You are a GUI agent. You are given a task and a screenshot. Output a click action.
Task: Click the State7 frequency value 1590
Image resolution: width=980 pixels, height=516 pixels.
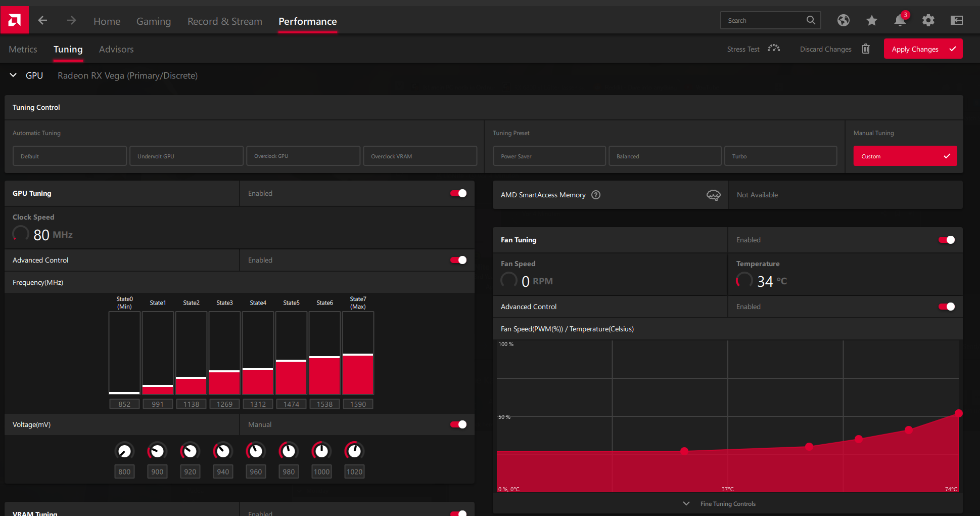click(358, 404)
